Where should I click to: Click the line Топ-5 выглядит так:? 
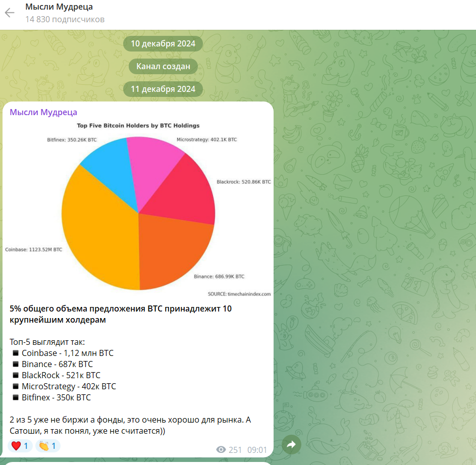click(47, 342)
